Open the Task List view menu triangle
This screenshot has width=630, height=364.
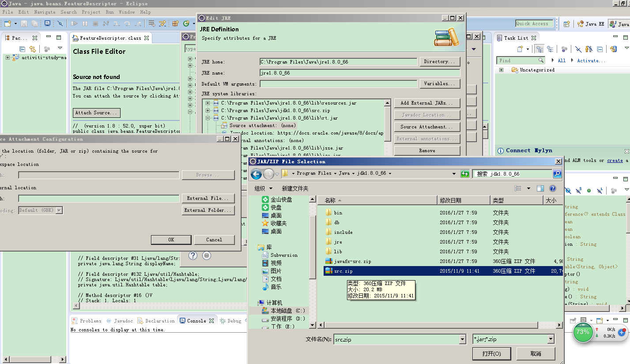[x=626, y=48]
